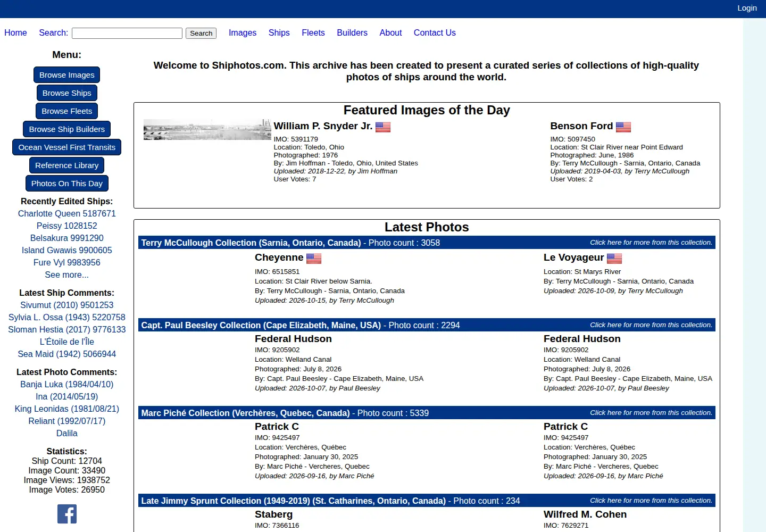Click the Browse Fleets menu button
This screenshot has height=532, width=766.
(x=67, y=111)
